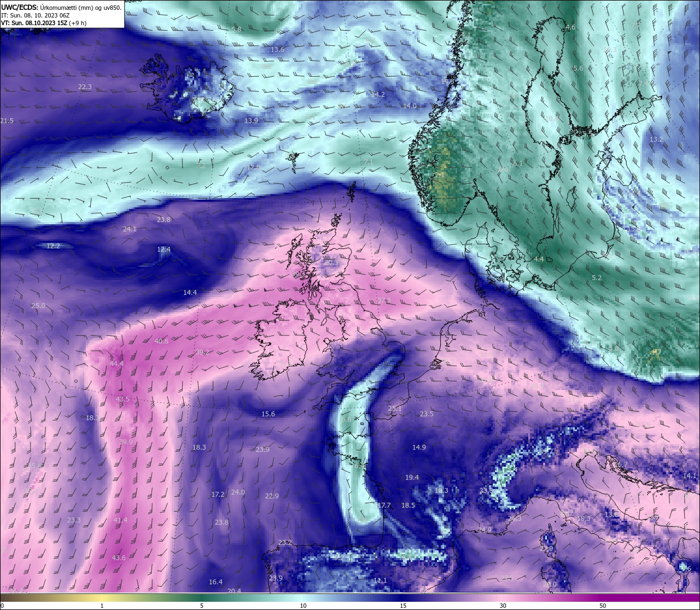Click the map value "4.6"
This screenshot has width=700, height=610.
tap(570, 27)
